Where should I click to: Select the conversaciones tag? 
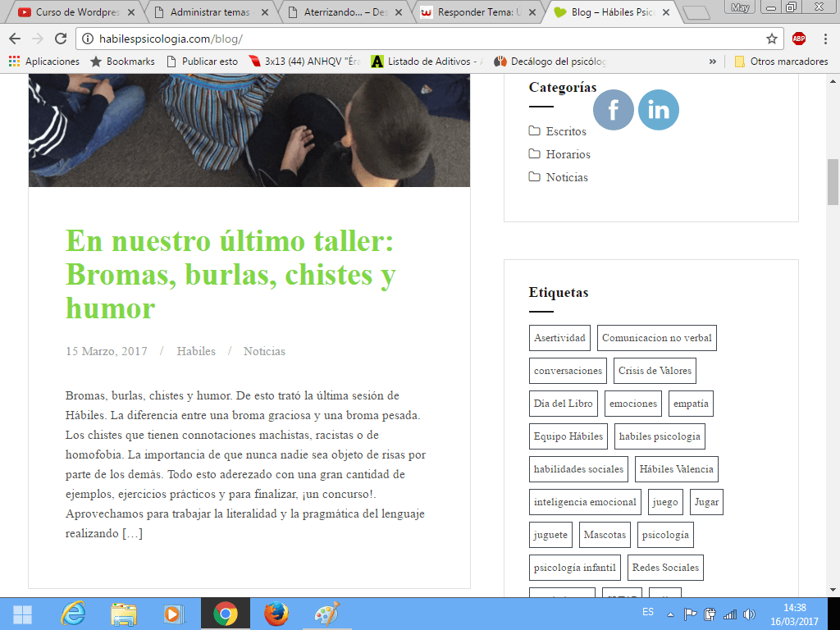(x=568, y=371)
